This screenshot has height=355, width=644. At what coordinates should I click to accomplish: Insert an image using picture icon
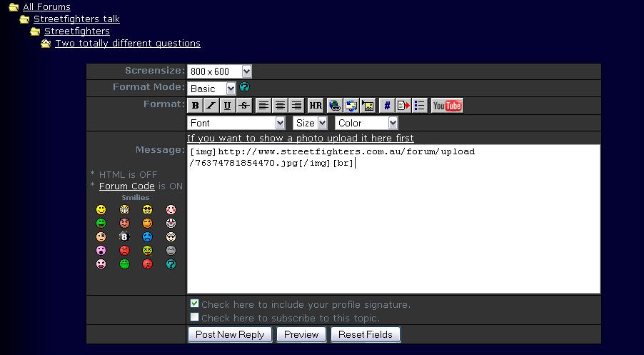point(368,106)
